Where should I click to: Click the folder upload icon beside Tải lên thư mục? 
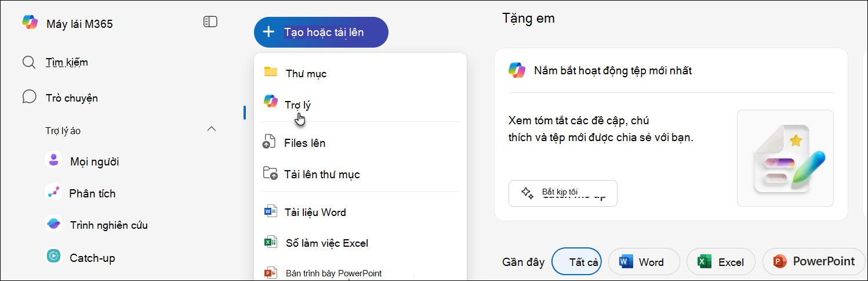click(270, 173)
